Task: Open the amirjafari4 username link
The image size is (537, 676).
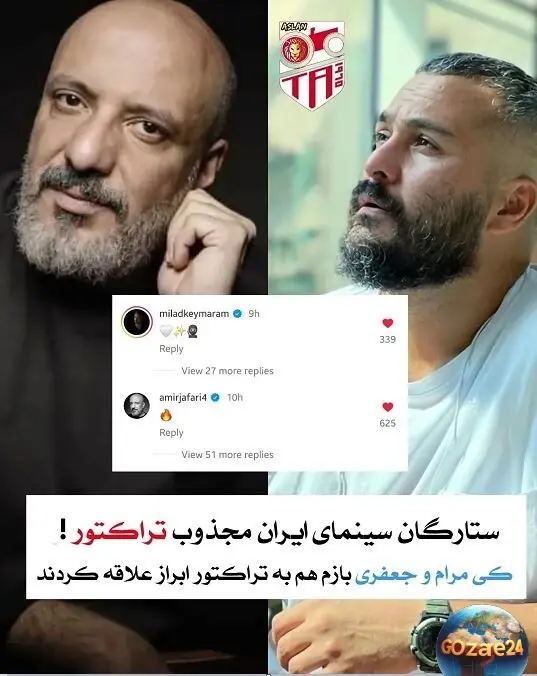Action: coord(183,397)
